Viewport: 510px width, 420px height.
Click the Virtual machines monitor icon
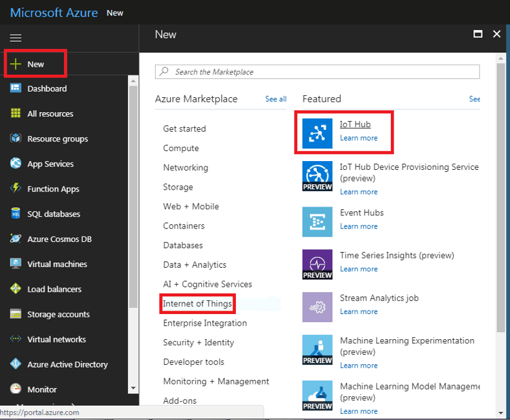(16, 264)
